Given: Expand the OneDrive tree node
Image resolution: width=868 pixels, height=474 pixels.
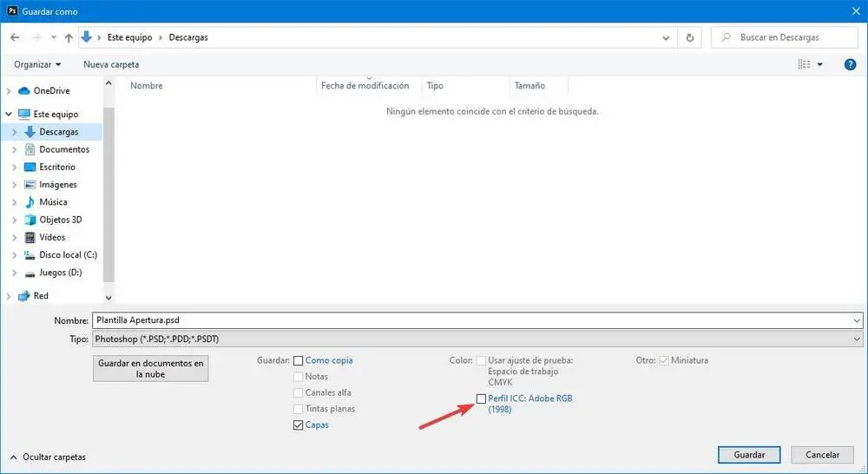Looking at the screenshot, I should (9, 91).
